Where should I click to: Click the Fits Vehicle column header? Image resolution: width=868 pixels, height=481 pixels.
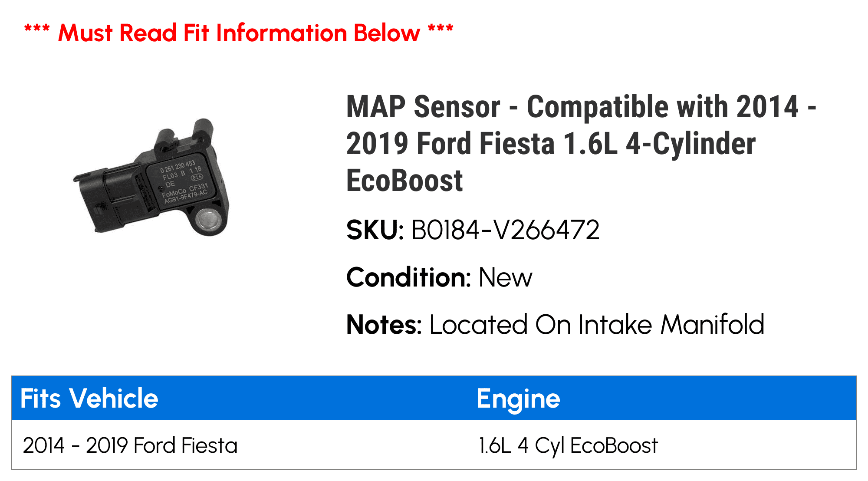coord(89,398)
